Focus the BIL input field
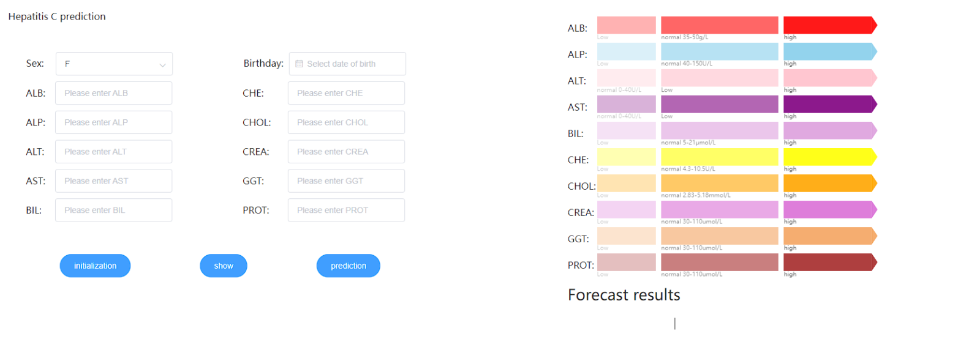 pos(113,210)
